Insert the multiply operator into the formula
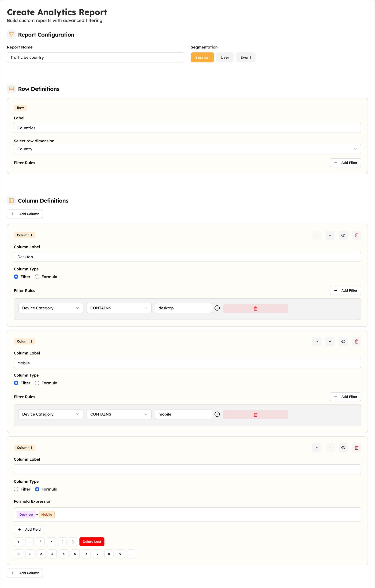 40,542
